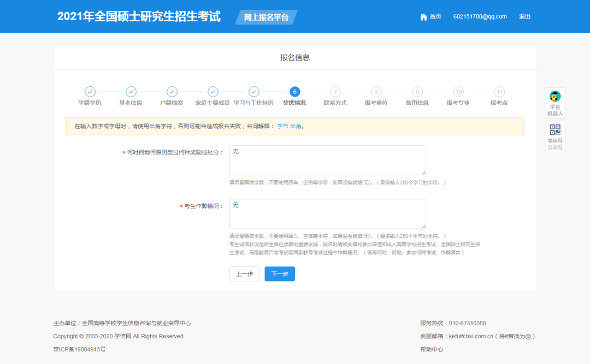Click the 602151700@qq.com account link

(479, 16)
